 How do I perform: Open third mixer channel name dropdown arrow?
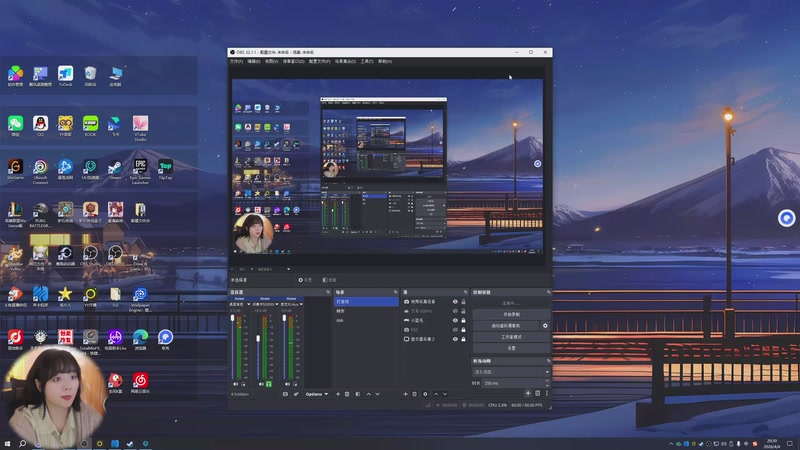click(x=301, y=305)
